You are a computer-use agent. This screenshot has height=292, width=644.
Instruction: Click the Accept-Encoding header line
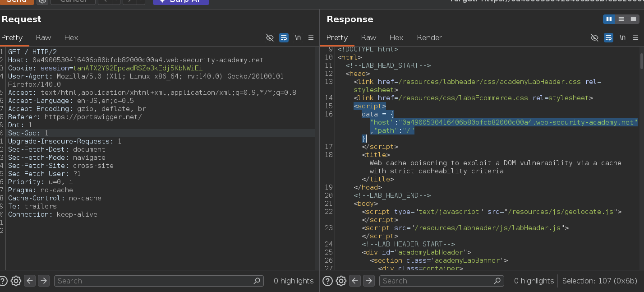[77, 109]
